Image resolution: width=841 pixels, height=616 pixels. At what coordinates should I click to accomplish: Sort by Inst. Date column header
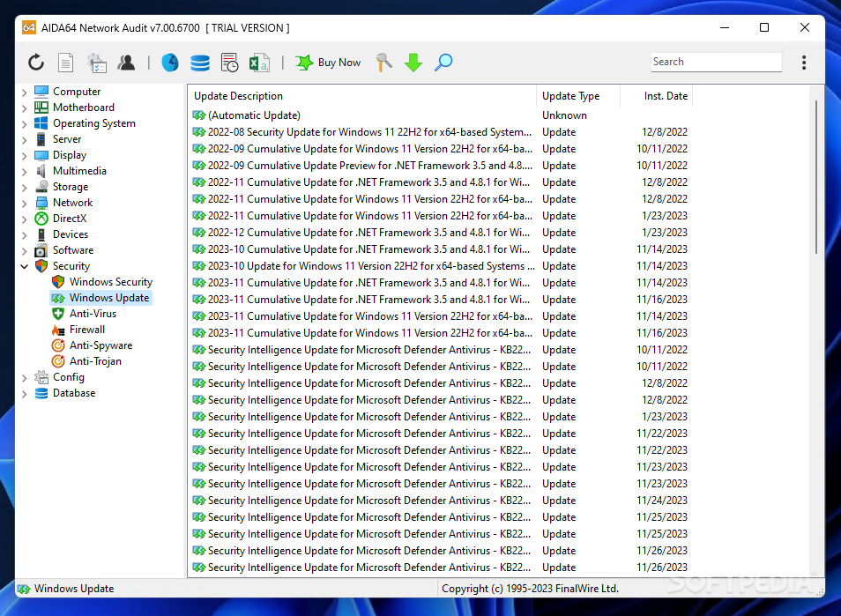(657, 96)
